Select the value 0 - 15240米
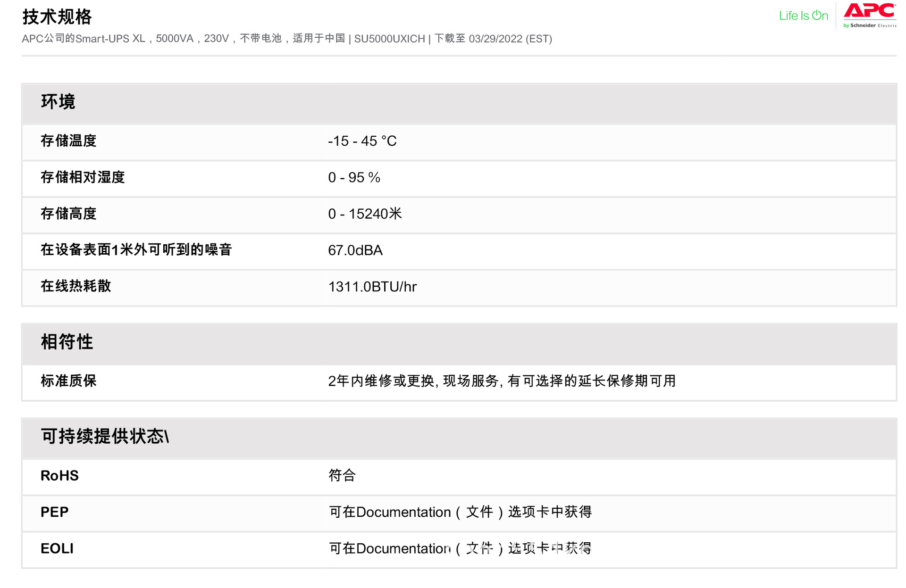The image size is (906, 588). tap(365, 214)
